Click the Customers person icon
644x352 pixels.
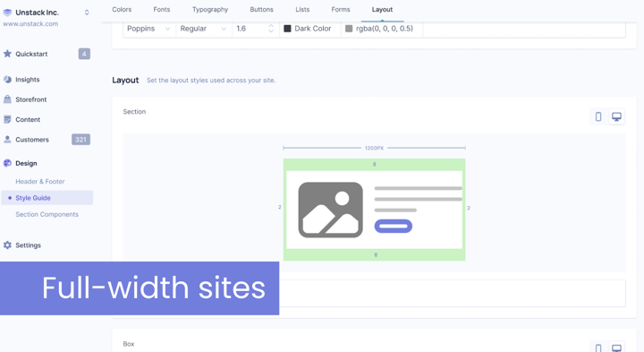coord(7,140)
